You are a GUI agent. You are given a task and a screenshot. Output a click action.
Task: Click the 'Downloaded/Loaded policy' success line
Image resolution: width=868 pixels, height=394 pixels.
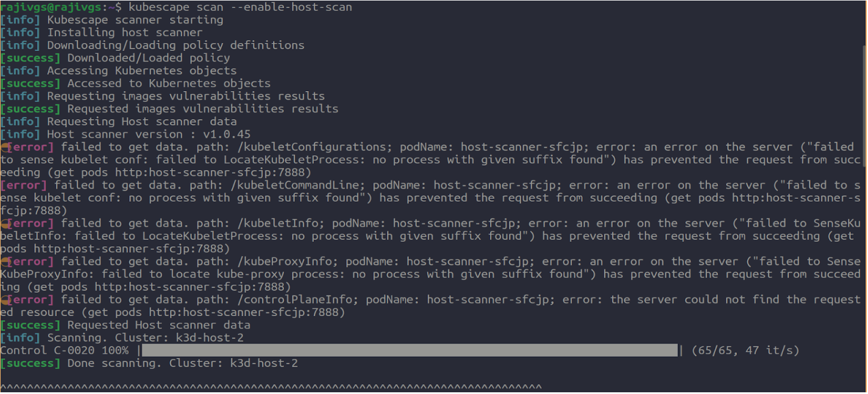[x=148, y=58]
